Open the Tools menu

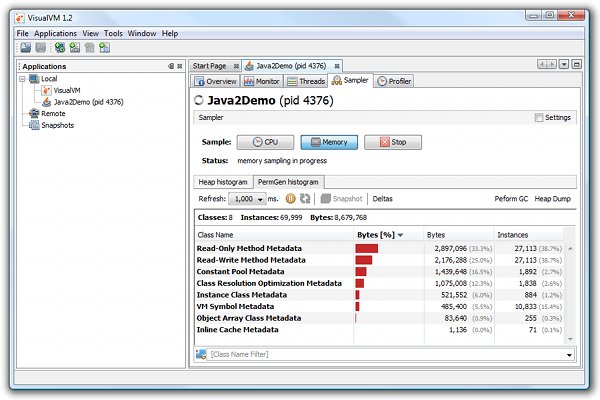click(x=113, y=33)
